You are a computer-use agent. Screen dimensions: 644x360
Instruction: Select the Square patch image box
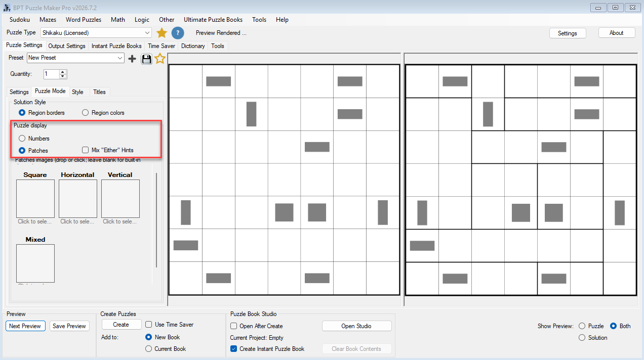(35, 199)
